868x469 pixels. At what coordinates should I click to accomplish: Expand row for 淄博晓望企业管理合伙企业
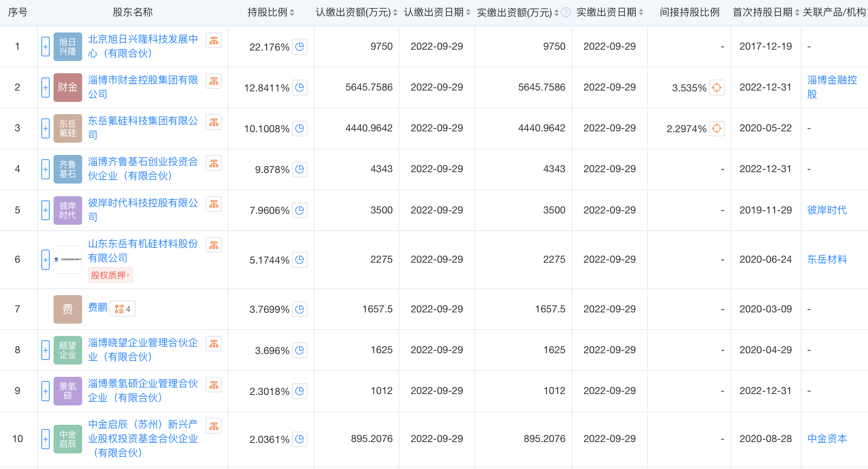pyautogui.click(x=46, y=350)
